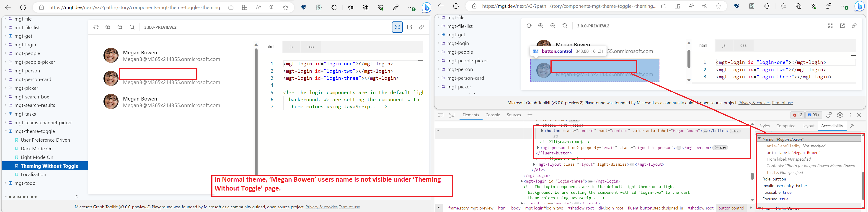
Task: Open the story in a new tab
Action: pos(409,27)
